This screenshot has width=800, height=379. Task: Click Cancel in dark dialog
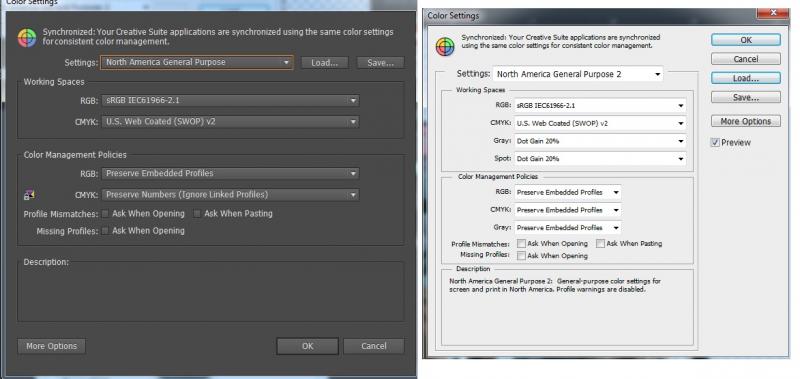point(373,346)
